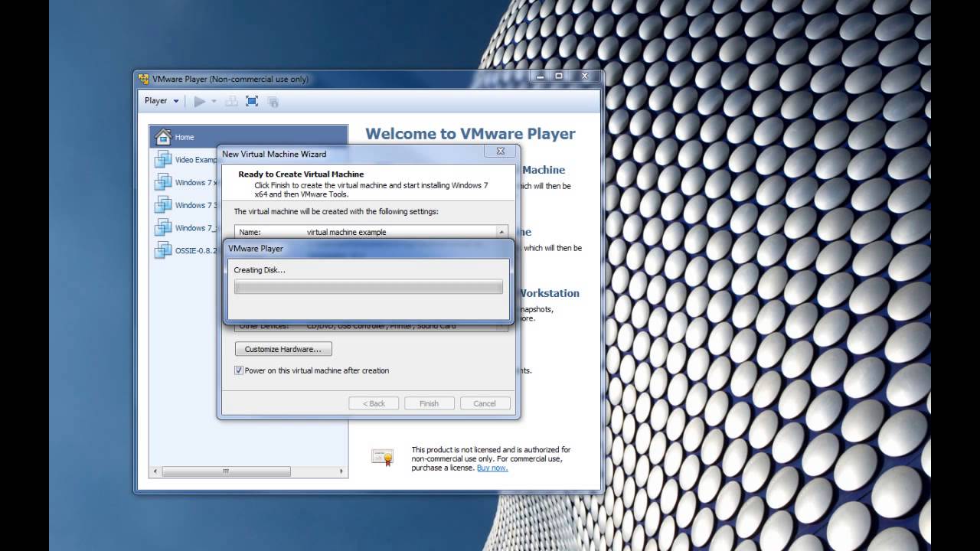
Task: Click the Home house icon
Action: (163, 137)
